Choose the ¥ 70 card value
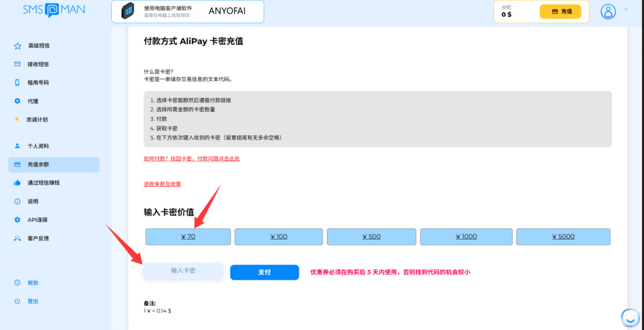Screen dimensions: 644x330 click(188, 237)
